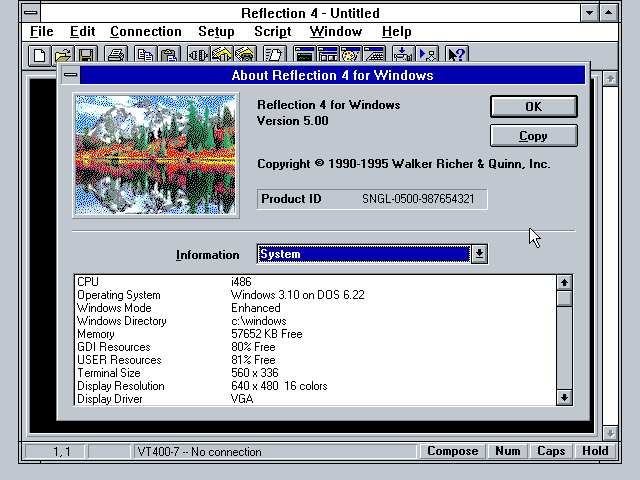Open the Edit menu
Viewport: 640px width, 480px height.
click(x=82, y=31)
